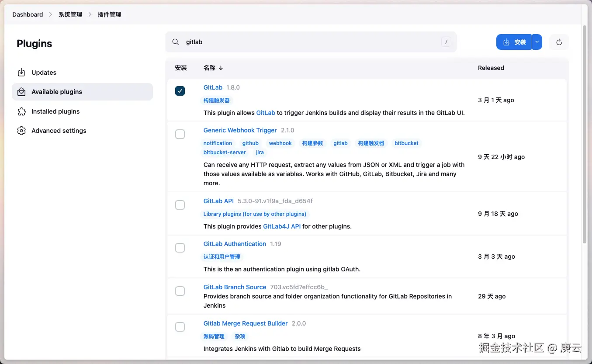This screenshot has width=592, height=364.
Task: Click the GitLab link in first description
Action: click(x=266, y=113)
